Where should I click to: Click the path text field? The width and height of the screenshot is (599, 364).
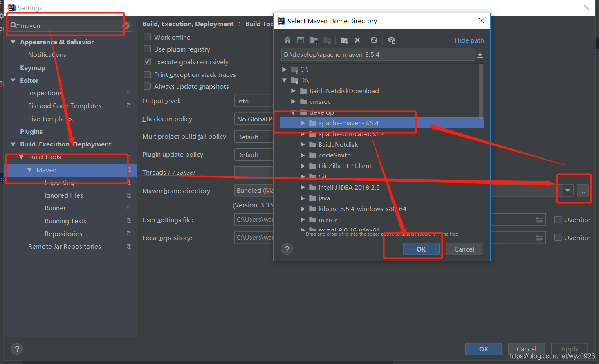pos(377,55)
